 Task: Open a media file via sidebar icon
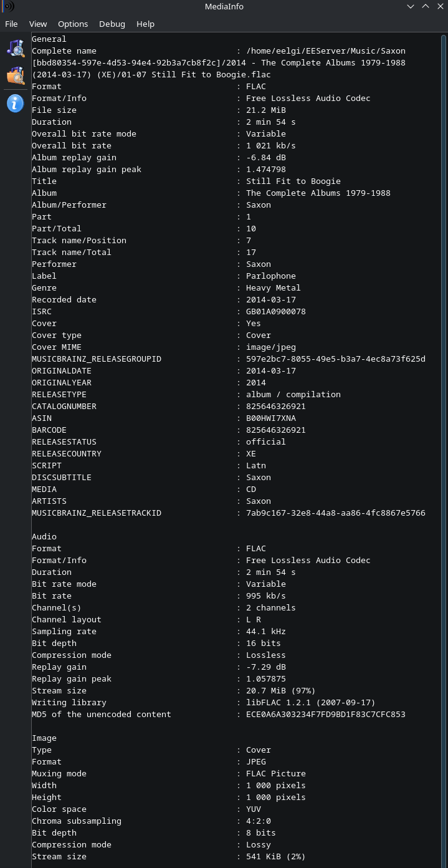pos(16,48)
